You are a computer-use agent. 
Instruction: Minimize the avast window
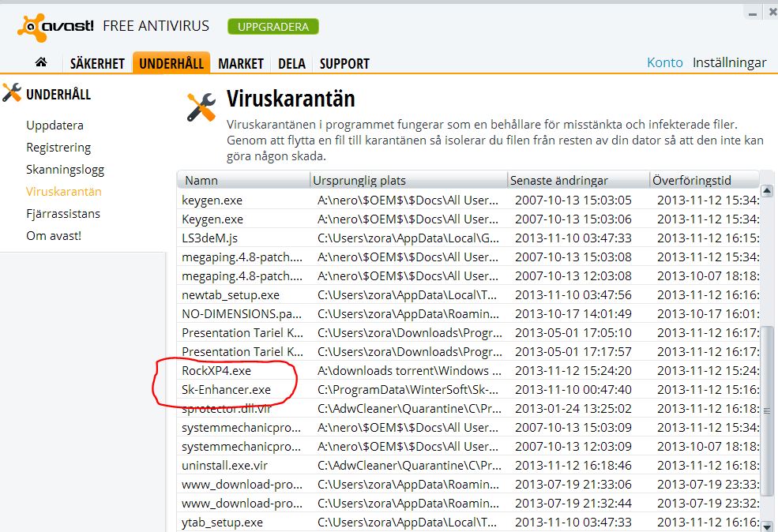click(753, 14)
